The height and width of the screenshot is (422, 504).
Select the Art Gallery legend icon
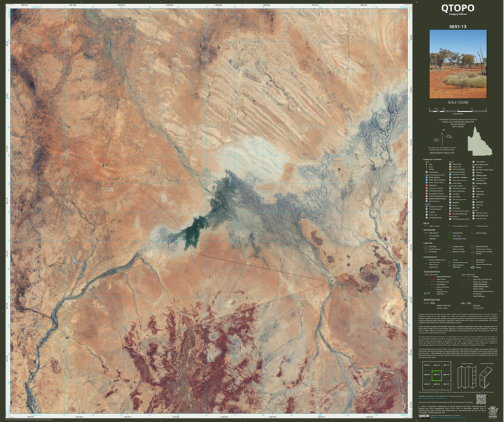pos(450,208)
